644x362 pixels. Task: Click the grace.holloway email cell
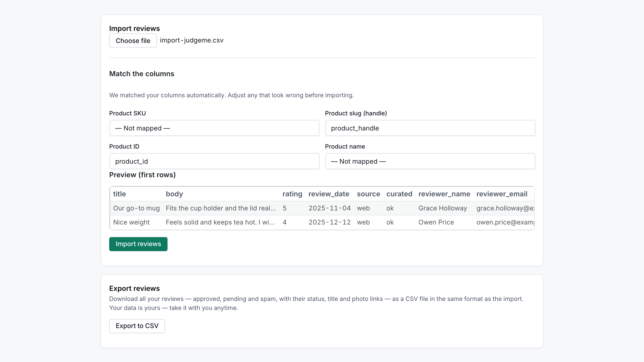coord(504,208)
